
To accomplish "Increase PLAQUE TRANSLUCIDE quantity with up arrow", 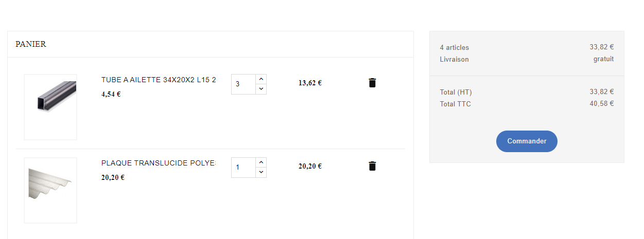I will click(x=261, y=162).
